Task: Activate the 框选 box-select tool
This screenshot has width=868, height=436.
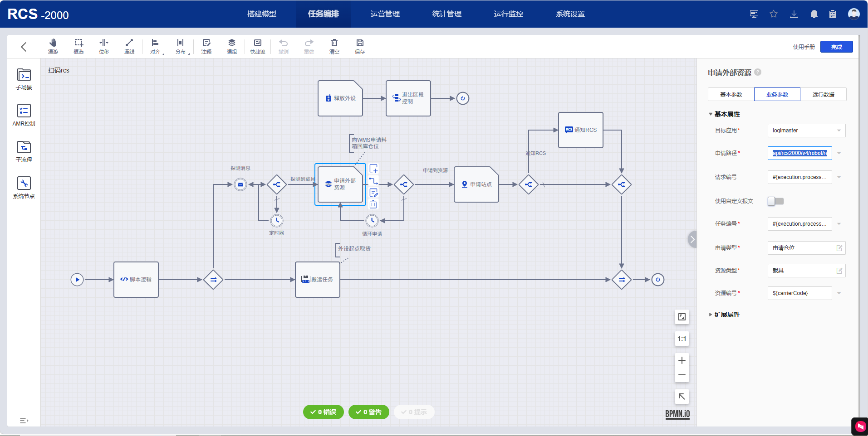Action: [78, 46]
